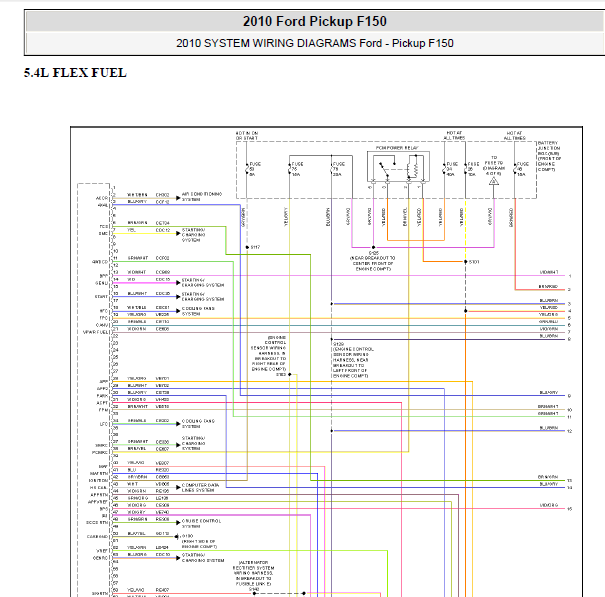605x597 pixels.
Task: Click the 'YEL/RED' wire label at reference 4
Action: pyautogui.click(x=549, y=308)
